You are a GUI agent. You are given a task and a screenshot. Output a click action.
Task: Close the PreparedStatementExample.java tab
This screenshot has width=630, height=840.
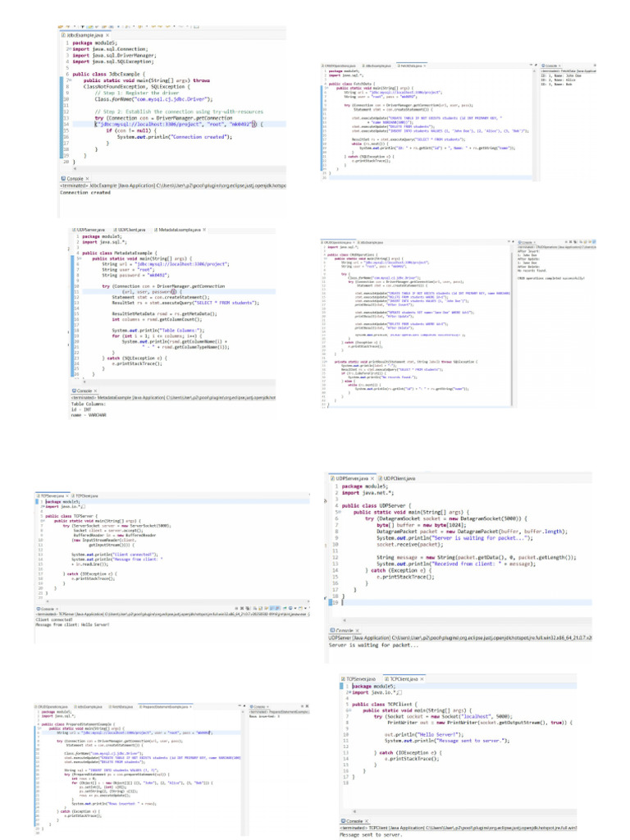(190, 707)
